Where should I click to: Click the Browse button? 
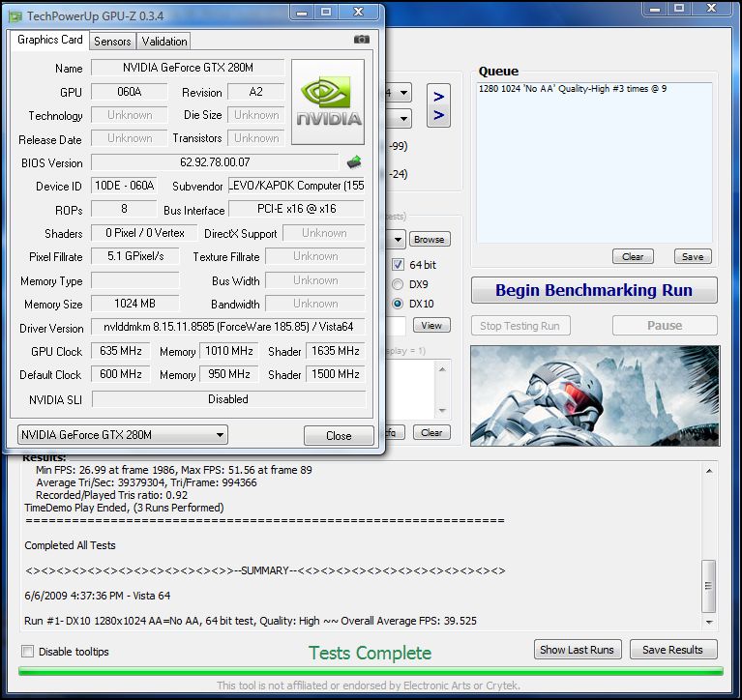[430, 240]
